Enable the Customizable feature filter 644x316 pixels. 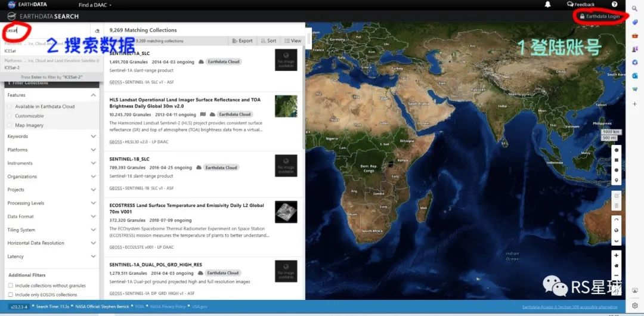coord(10,116)
